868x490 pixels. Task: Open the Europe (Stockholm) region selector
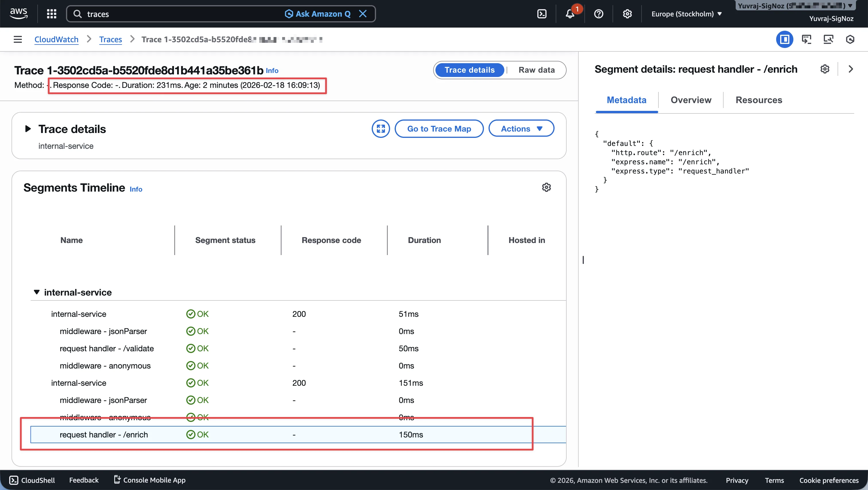coord(687,14)
